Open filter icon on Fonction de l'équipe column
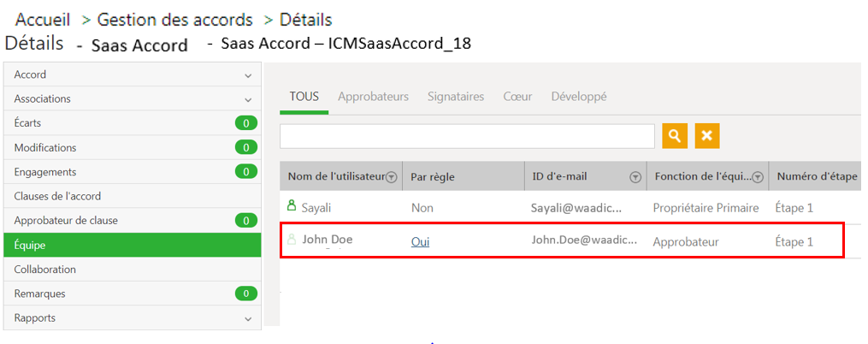This screenshot has height=344, width=868. tap(758, 177)
